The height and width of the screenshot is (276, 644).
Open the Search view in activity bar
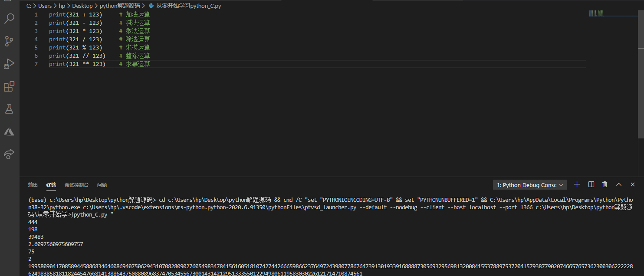pos(9,18)
